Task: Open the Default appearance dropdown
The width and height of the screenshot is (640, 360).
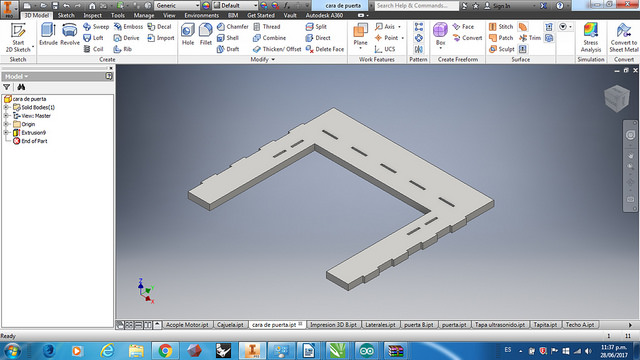Action: point(236,6)
